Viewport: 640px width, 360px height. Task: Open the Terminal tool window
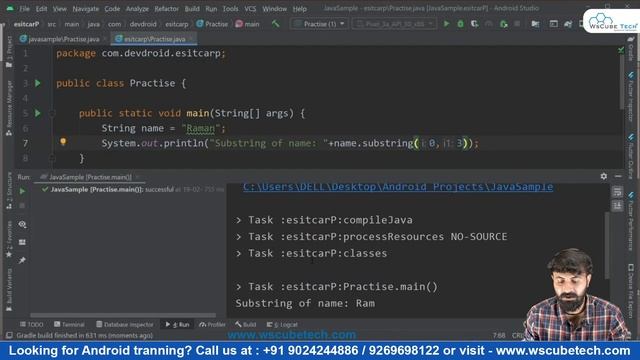(x=69, y=324)
